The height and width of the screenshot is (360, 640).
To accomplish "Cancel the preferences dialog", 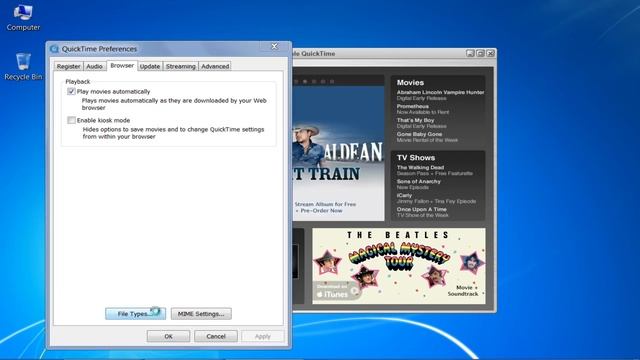I will (x=216, y=336).
